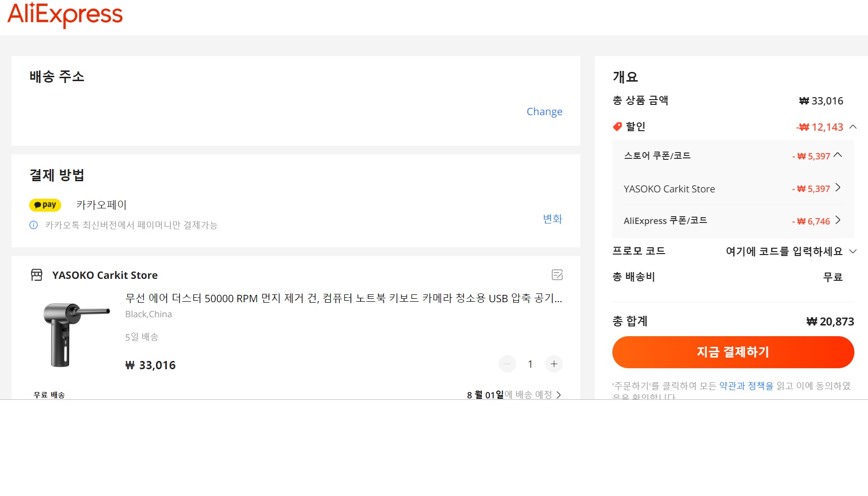Expand the 프로모 코드 input dropdown

click(853, 252)
